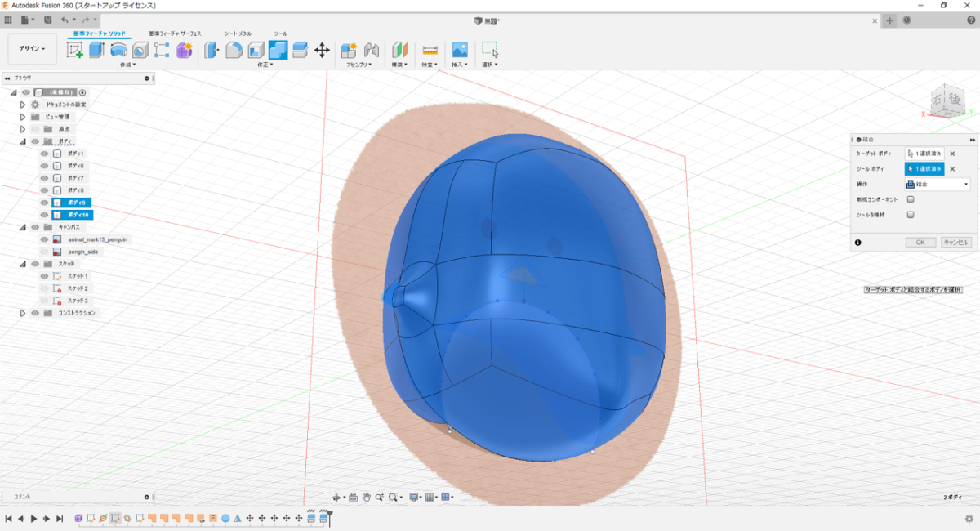Click the Look At icon
This screenshot has height=531, width=980.
click(x=353, y=497)
